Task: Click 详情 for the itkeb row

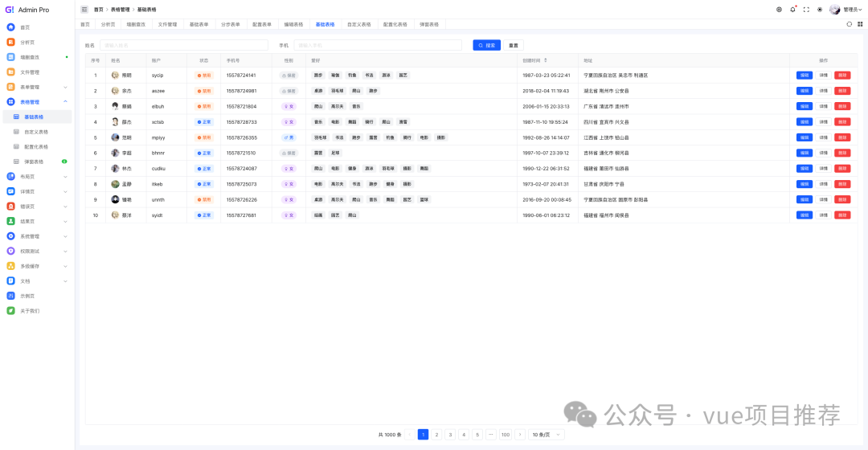Action: click(x=824, y=184)
